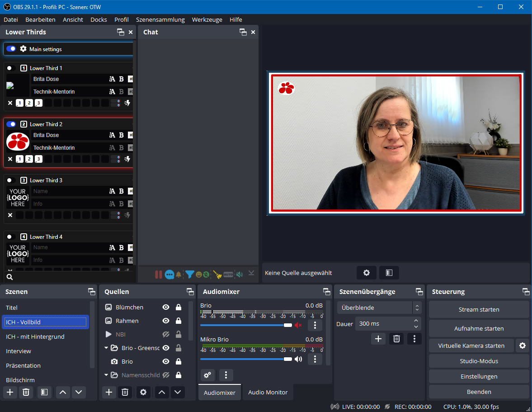532x412 pixels.
Task: Open advanced audio properties gear
Action: 207,375
